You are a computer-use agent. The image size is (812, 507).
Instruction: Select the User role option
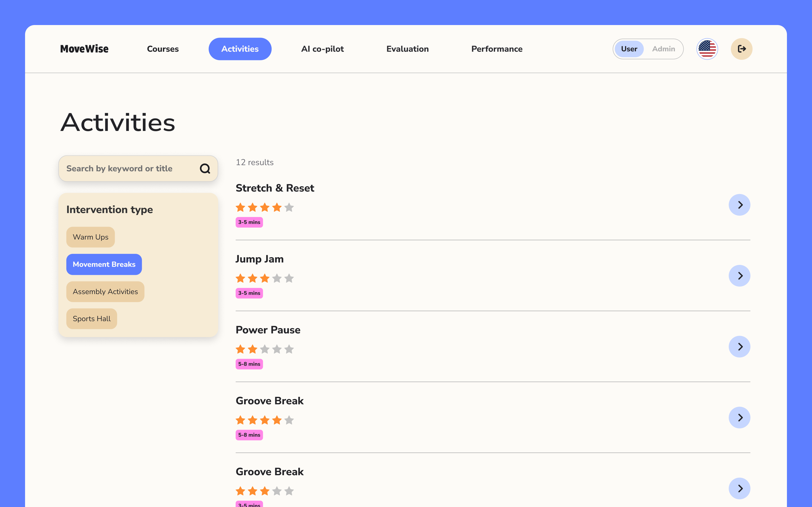pyautogui.click(x=629, y=49)
